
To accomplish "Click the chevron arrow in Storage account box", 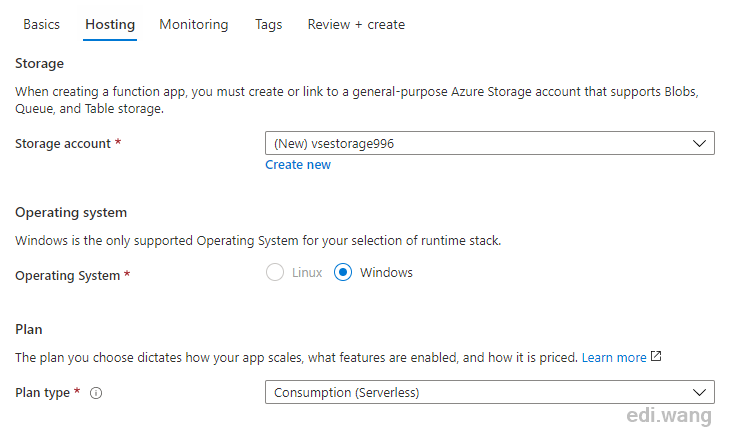I will click(699, 143).
